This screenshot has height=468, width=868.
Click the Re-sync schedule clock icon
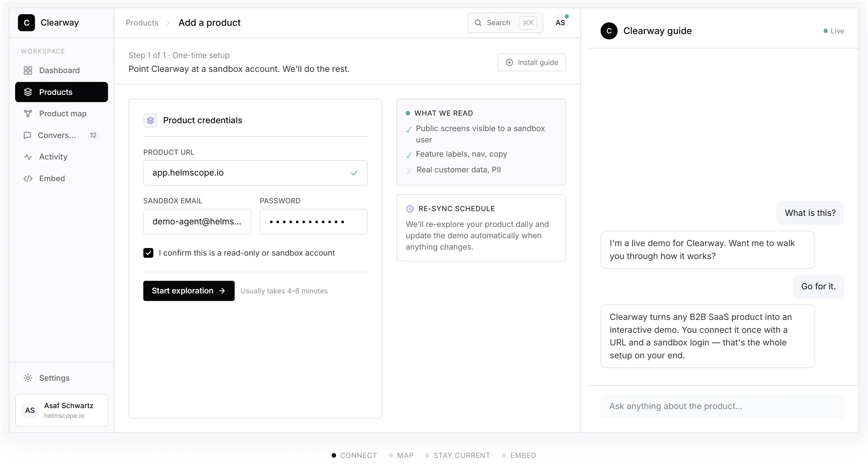(410, 209)
